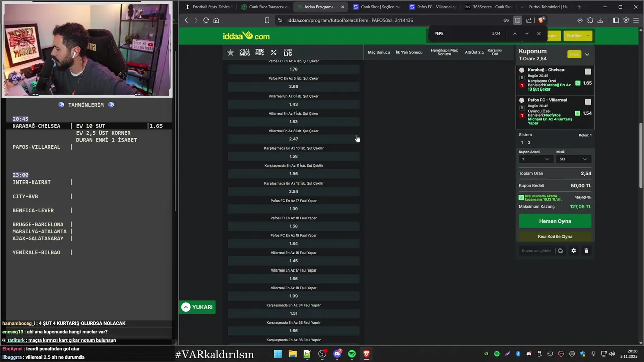Select İlk Yarı Sonucu column header
This screenshot has width=644, height=362.
tap(409, 52)
